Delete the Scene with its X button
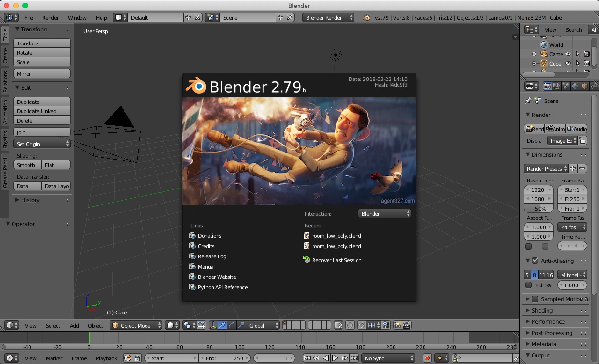Viewport: 599px width, 364px height. point(290,17)
